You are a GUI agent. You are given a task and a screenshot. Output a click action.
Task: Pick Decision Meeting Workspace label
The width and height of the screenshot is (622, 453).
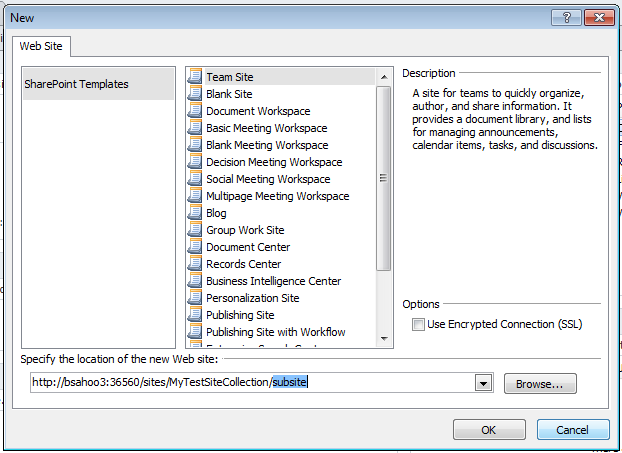274,162
